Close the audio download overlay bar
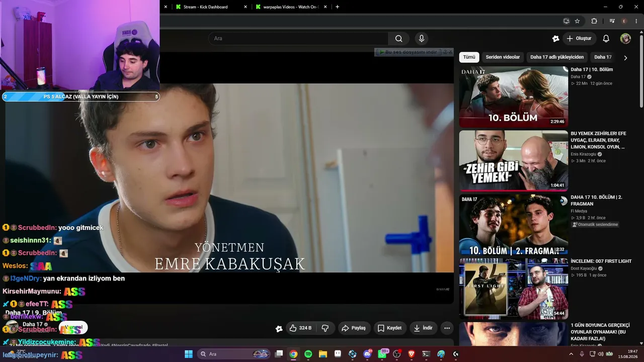 click(x=450, y=52)
